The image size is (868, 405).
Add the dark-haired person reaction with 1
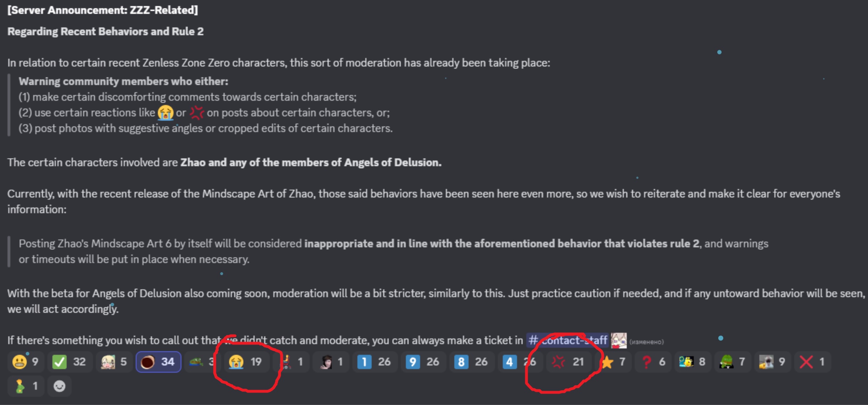[331, 362]
